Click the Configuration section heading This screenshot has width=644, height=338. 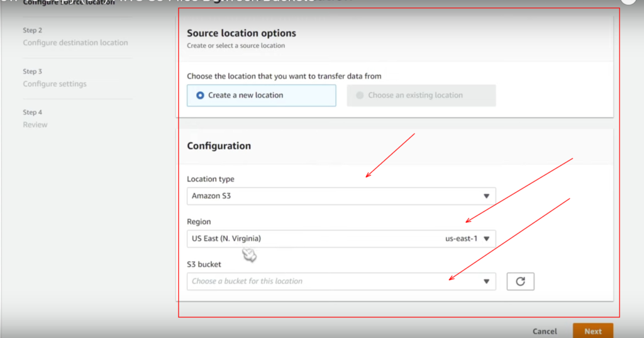pyautogui.click(x=219, y=146)
